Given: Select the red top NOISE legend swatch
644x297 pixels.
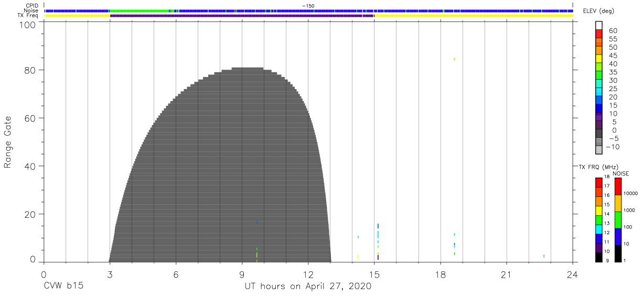Looking at the screenshot, I should point(618,187).
